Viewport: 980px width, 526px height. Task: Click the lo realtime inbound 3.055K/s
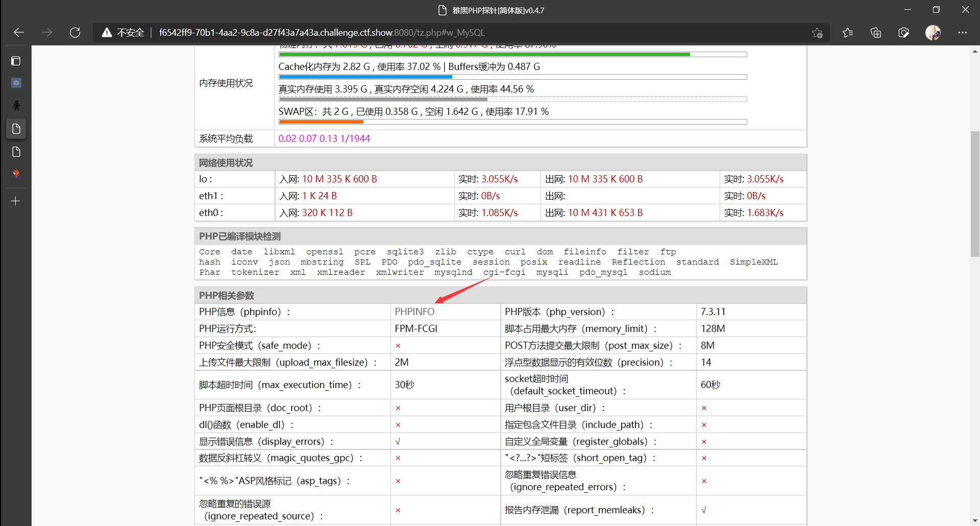pyautogui.click(x=500, y=179)
